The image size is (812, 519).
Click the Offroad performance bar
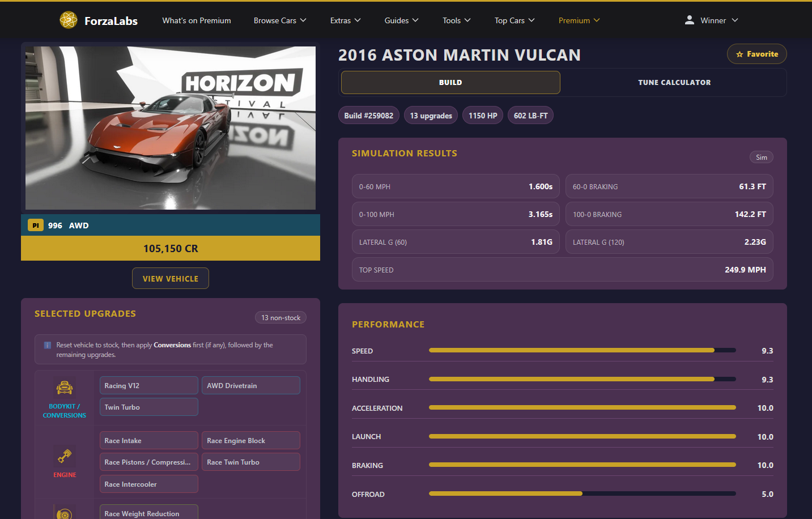(x=583, y=494)
